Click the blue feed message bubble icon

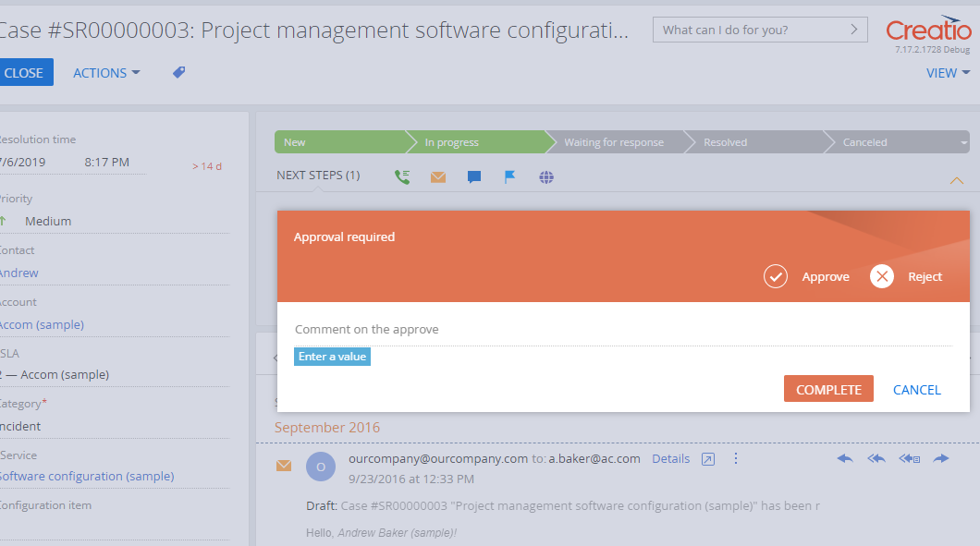pos(474,177)
